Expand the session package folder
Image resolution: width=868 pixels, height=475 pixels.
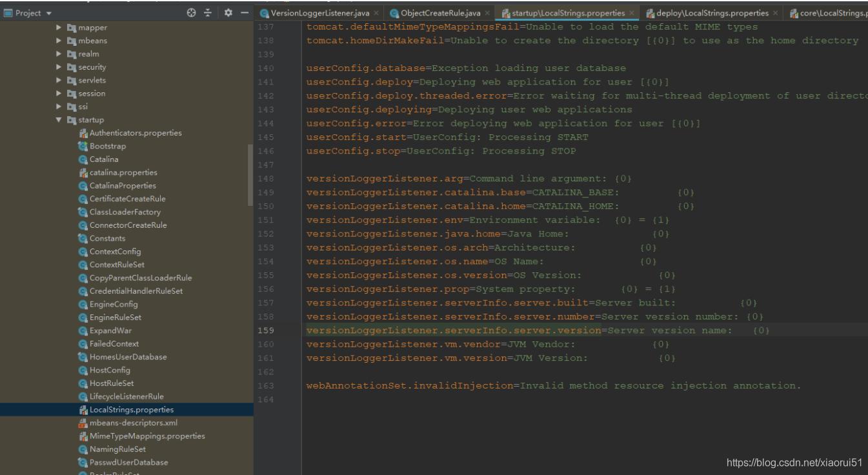coord(60,94)
